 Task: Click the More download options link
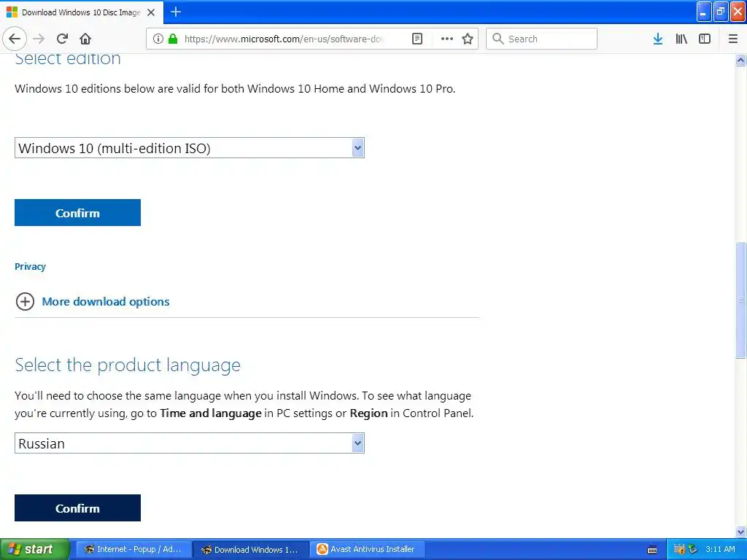[x=106, y=302]
